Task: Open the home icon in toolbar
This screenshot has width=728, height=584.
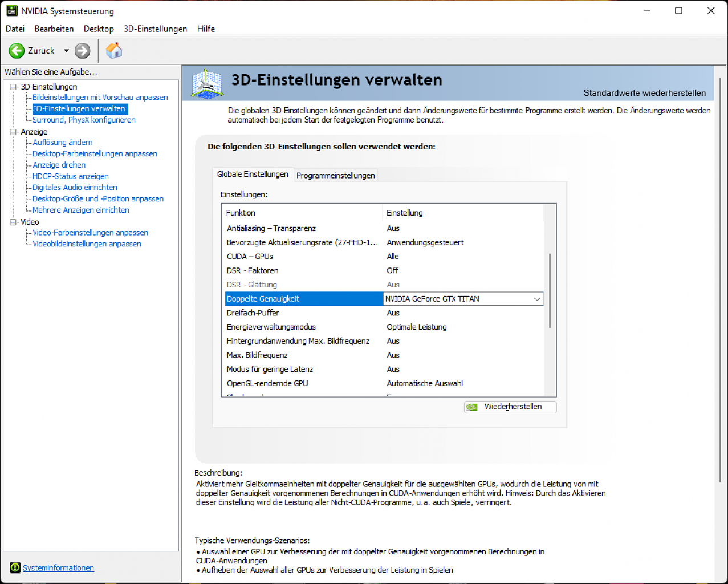Action: tap(114, 50)
